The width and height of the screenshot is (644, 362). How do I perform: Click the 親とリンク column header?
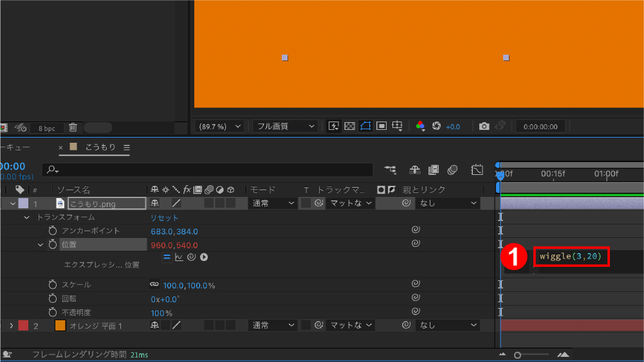point(423,190)
